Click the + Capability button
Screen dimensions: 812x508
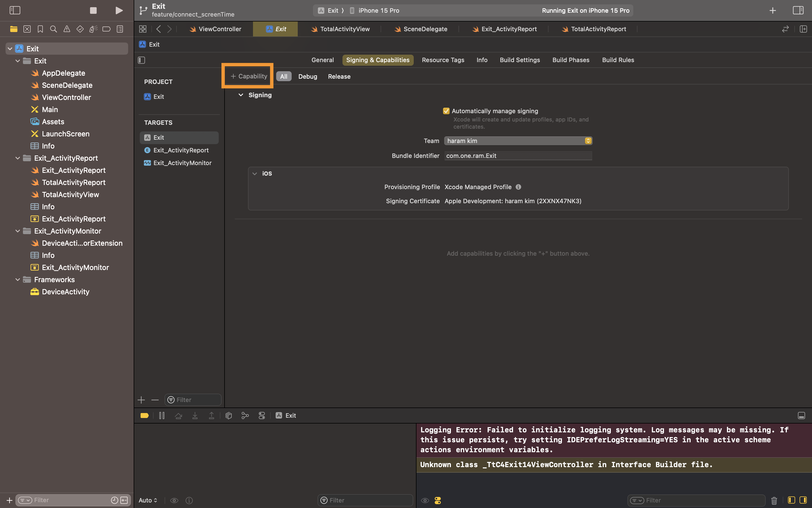pos(249,76)
